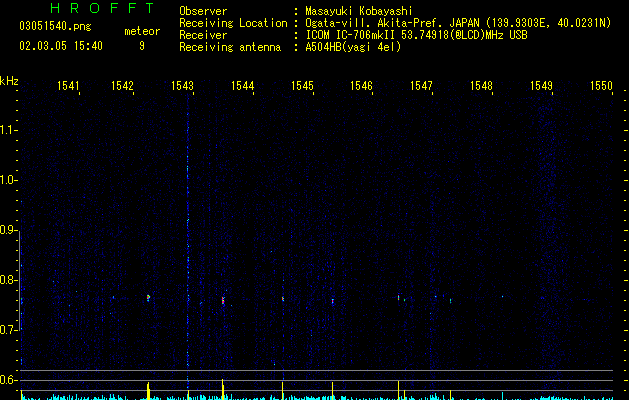
Task: Click time axis label 1550
Action: (x=601, y=85)
